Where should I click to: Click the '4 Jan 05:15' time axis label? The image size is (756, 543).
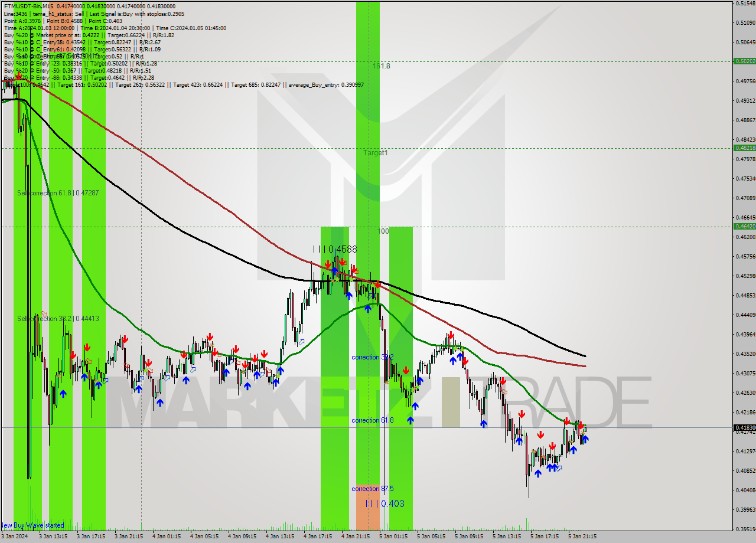[204, 537]
